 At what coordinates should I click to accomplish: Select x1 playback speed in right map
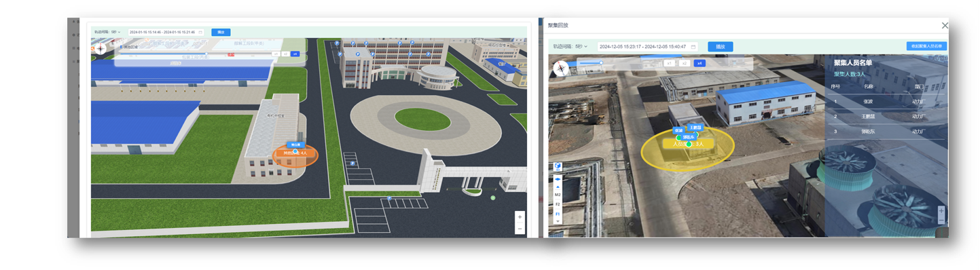(x=669, y=63)
